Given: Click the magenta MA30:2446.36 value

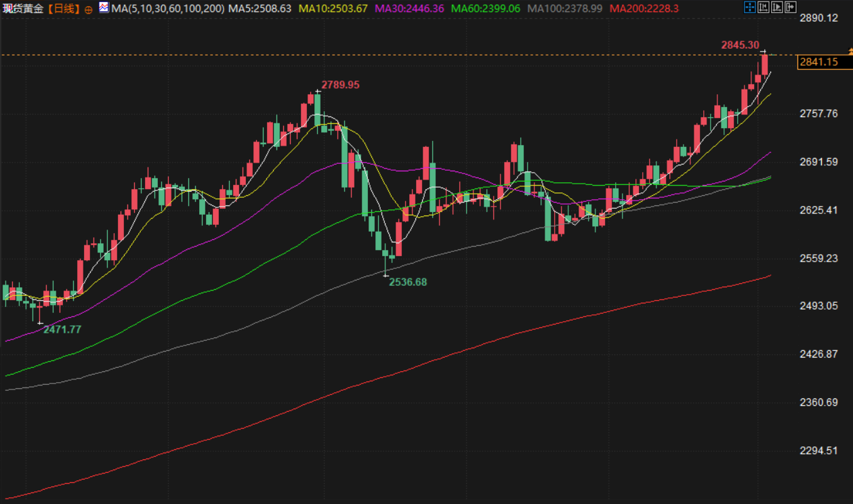Looking at the screenshot, I should point(409,9).
